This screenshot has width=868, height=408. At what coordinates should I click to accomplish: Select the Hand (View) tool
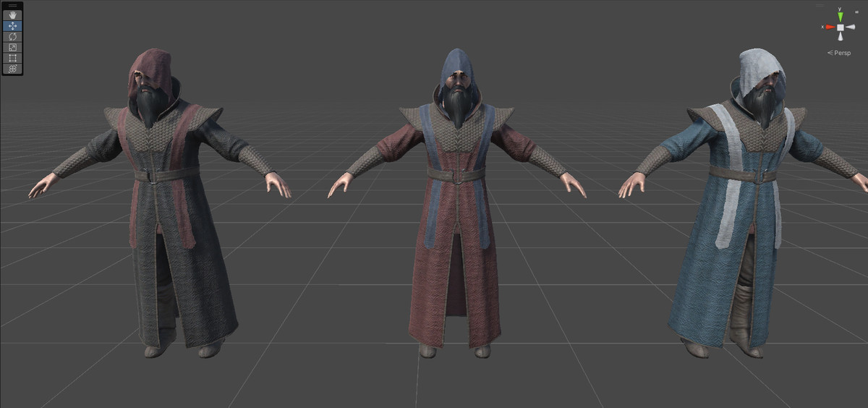point(12,15)
